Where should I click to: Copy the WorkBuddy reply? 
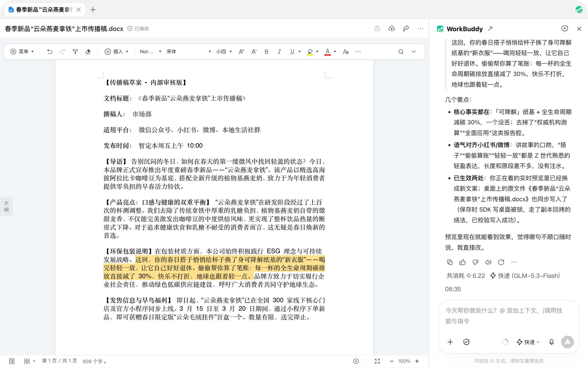click(450, 262)
